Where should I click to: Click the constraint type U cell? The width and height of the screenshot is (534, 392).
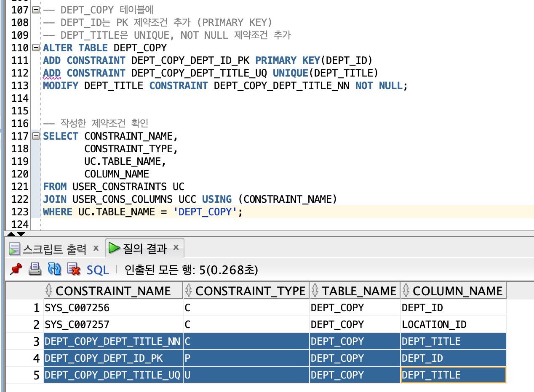point(246,375)
